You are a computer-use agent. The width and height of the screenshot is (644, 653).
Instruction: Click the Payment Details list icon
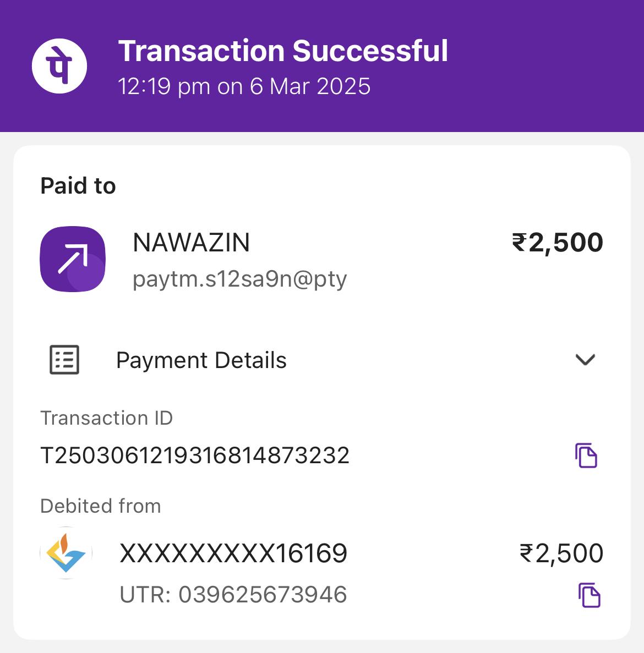pos(64,360)
